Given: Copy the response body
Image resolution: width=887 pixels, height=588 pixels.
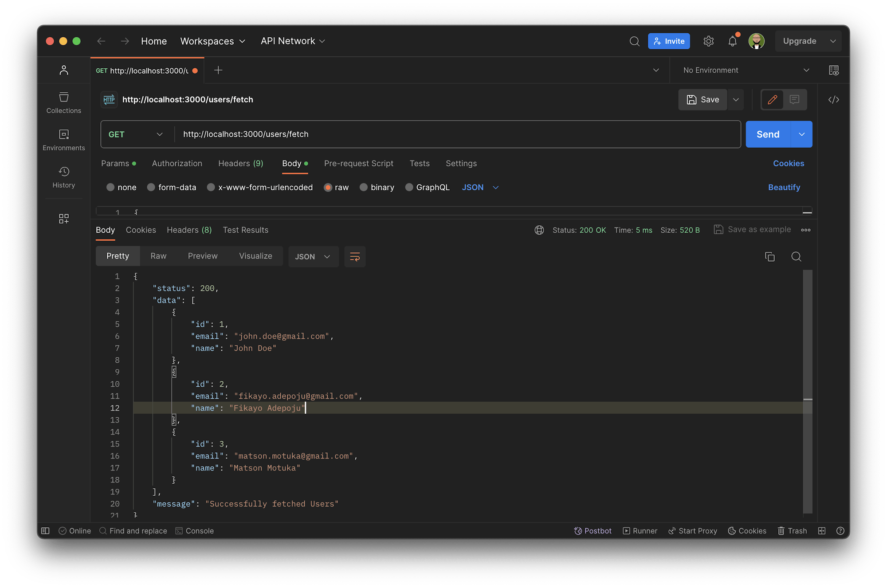Looking at the screenshot, I should pos(770,256).
